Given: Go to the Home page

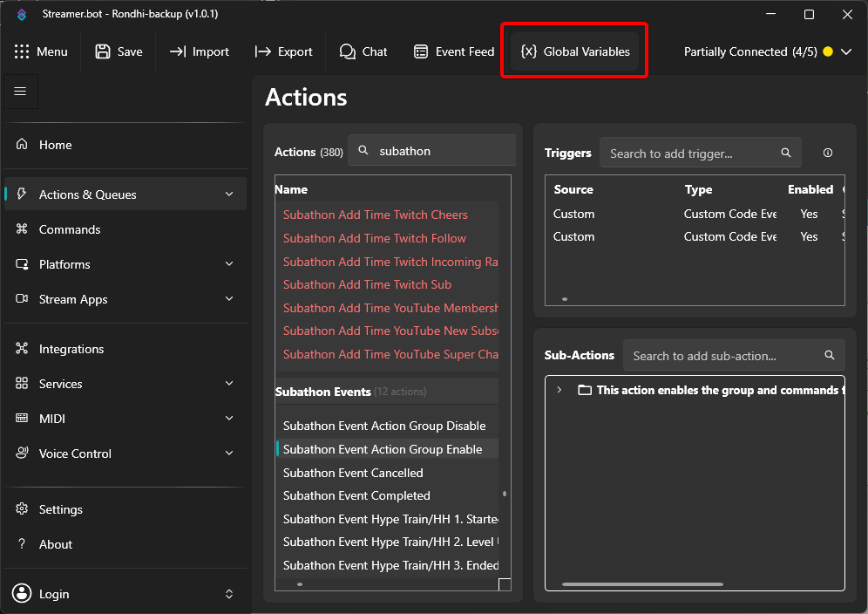Looking at the screenshot, I should (57, 144).
